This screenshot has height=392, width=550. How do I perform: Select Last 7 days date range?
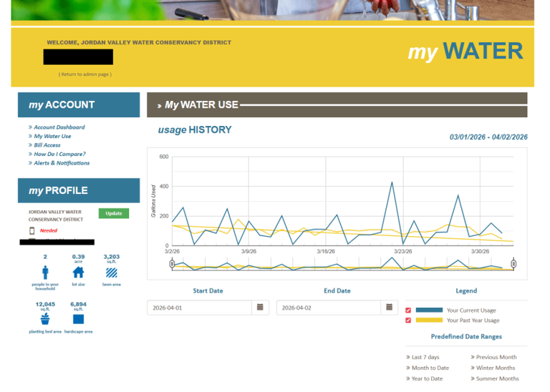(x=425, y=357)
